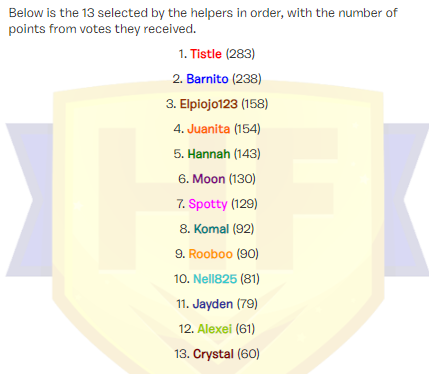Open Crystal's dark red username
429x374 pixels.
pos(213,354)
